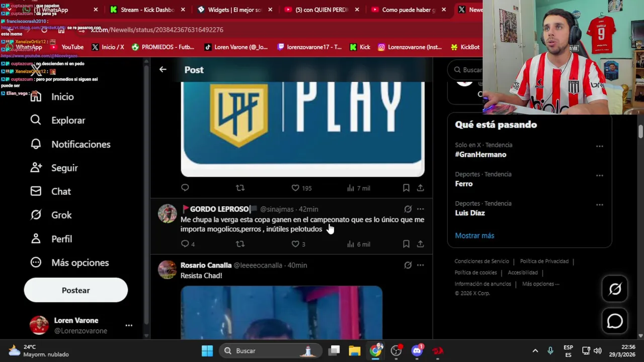Open Grok in the X sidebar
The image size is (644, 362).
click(51, 215)
